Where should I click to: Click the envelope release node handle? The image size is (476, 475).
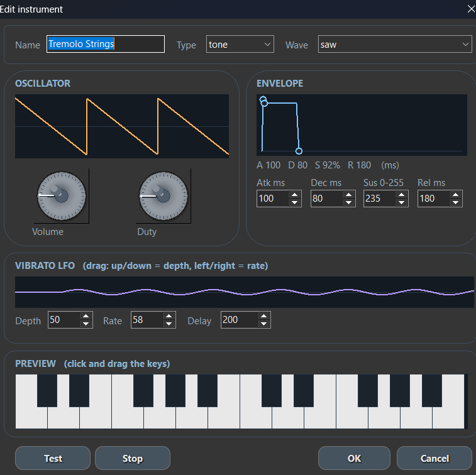[x=299, y=151]
